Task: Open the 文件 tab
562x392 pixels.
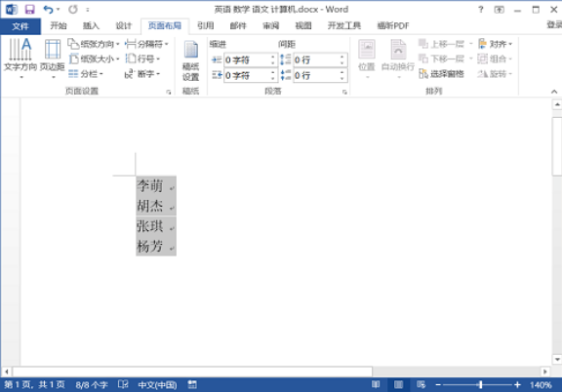Action: pos(20,25)
